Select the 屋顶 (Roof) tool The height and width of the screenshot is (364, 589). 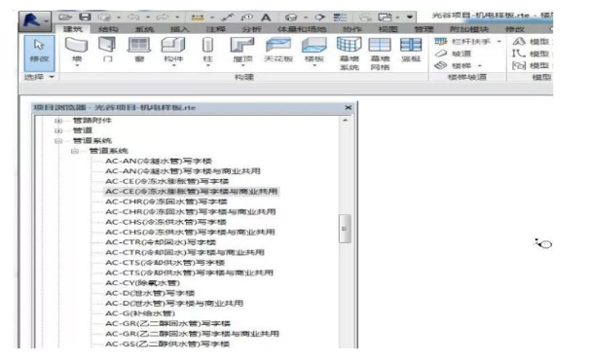click(x=242, y=51)
